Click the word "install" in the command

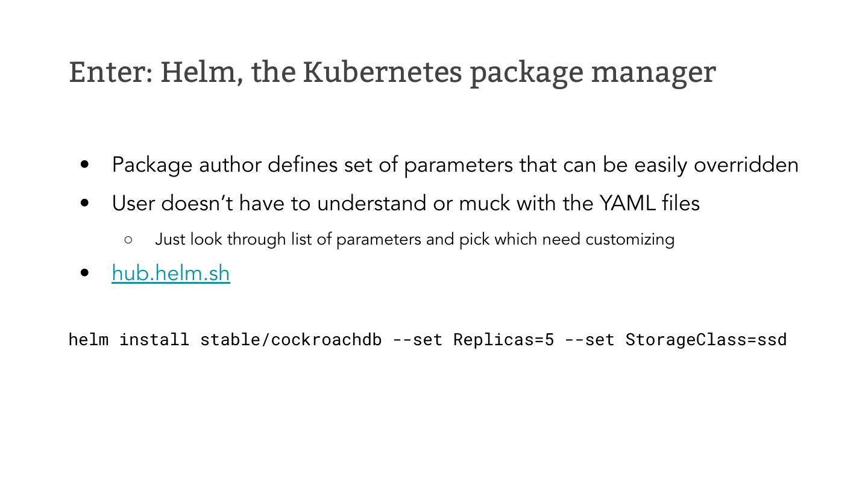coord(154,340)
